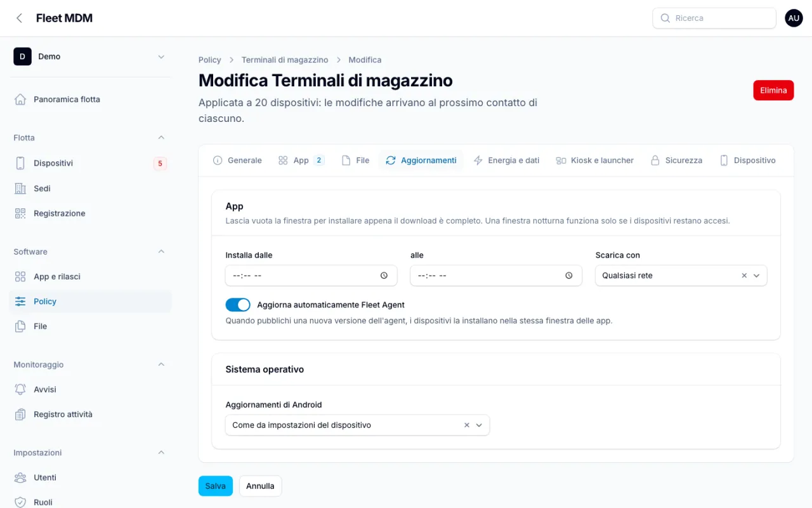Screen dimensions: 812x508
Task: Click the house icon for Panoramica flotta
Action: [20, 99]
